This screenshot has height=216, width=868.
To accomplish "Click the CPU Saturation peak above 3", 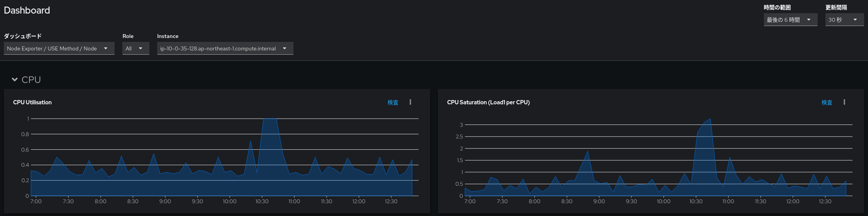I will [710, 119].
